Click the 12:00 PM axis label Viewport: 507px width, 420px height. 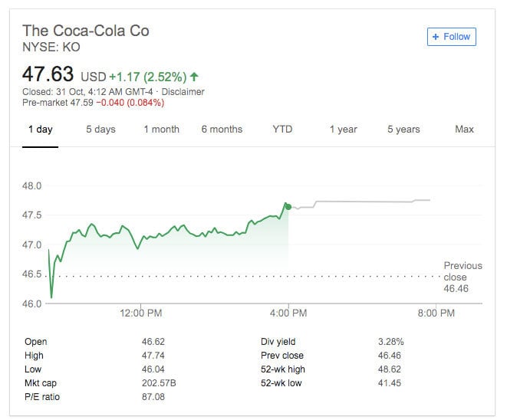pyautogui.click(x=141, y=313)
